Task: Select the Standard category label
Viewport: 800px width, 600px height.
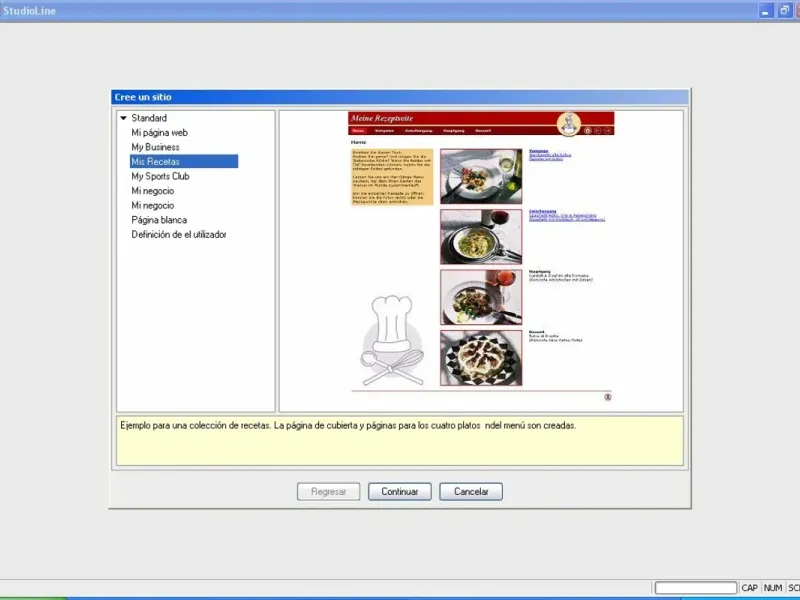Action: 149,118
